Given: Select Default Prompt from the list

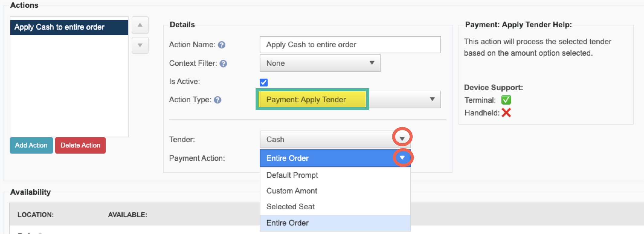Looking at the screenshot, I should (292, 175).
